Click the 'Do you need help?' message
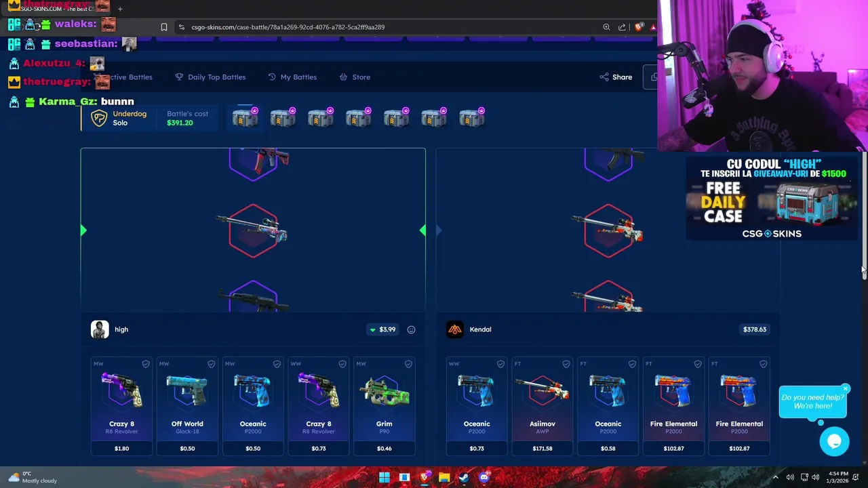 tap(812, 402)
